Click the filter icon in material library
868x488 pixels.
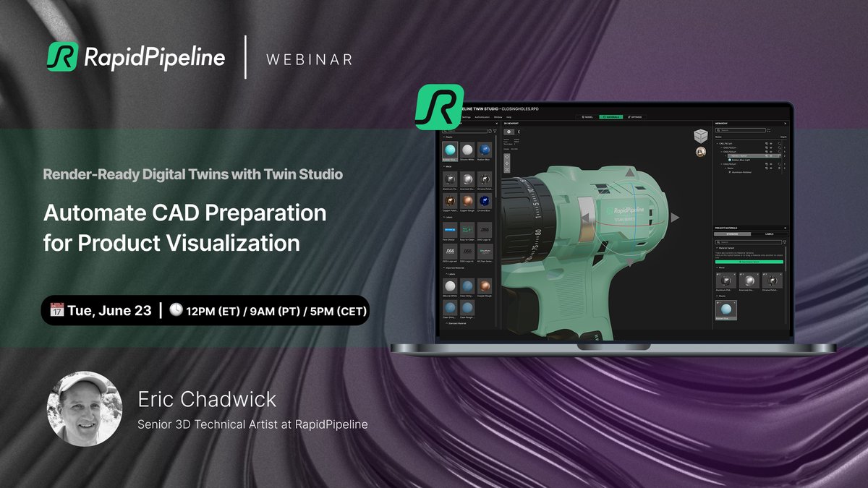coord(495,131)
